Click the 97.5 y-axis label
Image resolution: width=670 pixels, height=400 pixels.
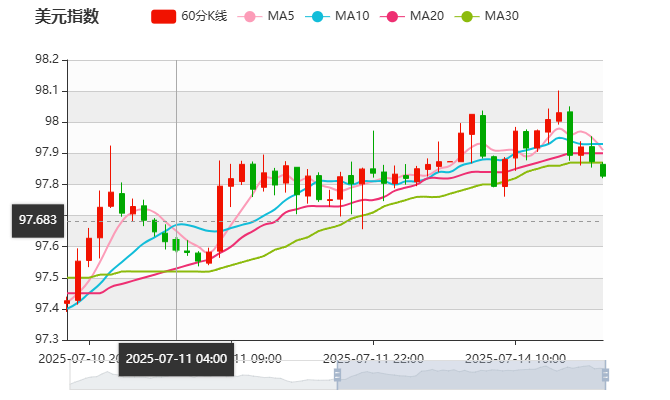(47, 277)
